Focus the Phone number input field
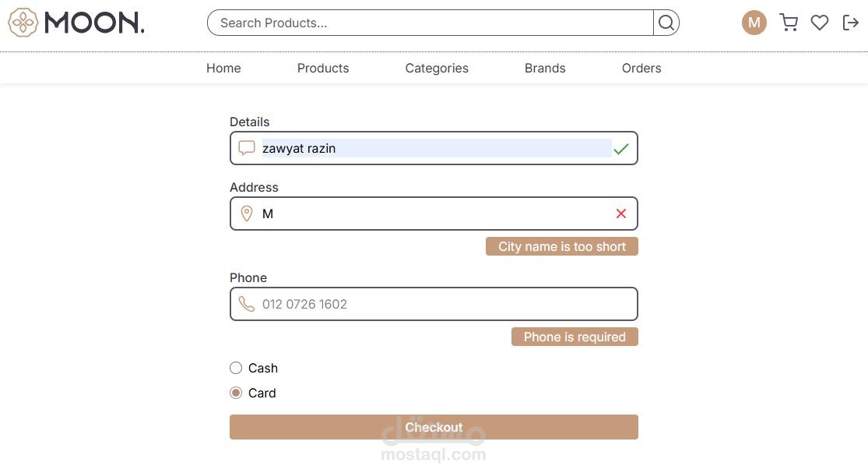 (444, 304)
